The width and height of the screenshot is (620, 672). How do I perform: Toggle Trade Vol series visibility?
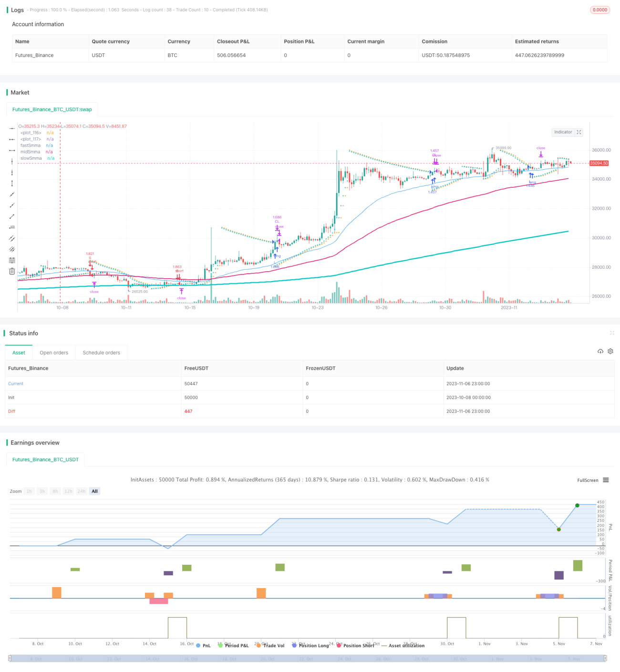coord(270,645)
